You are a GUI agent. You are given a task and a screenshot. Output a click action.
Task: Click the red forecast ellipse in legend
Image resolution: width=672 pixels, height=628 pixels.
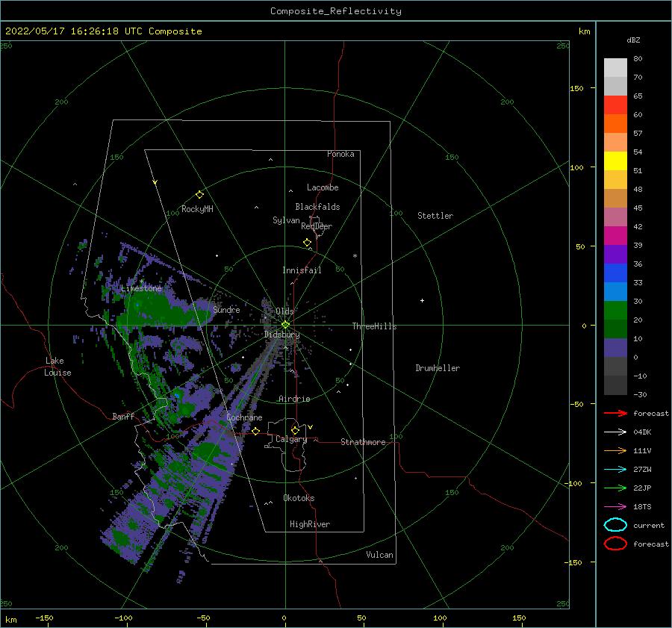coord(615,544)
